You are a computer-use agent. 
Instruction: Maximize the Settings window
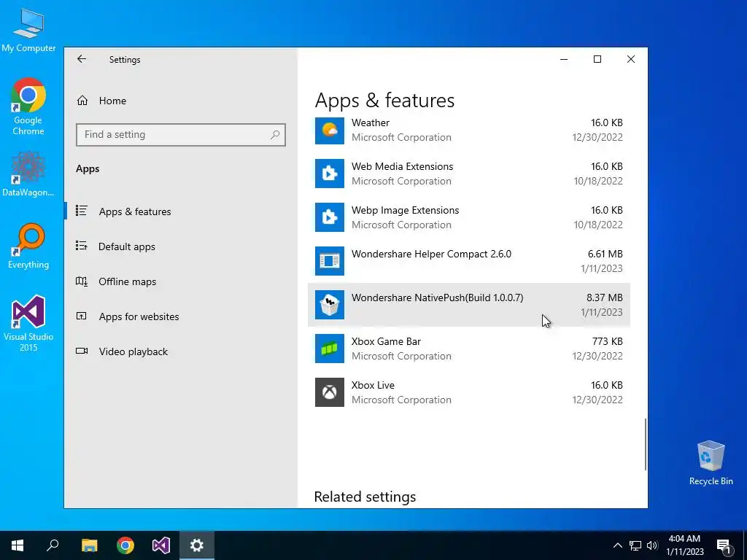point(597,59)
